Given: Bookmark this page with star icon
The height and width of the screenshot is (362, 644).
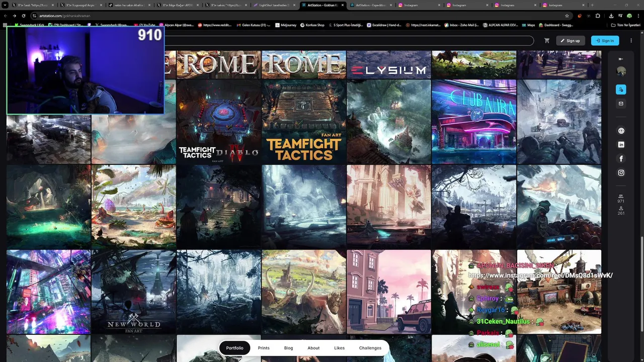Looking at the screenshot, I should coord(567,16).
